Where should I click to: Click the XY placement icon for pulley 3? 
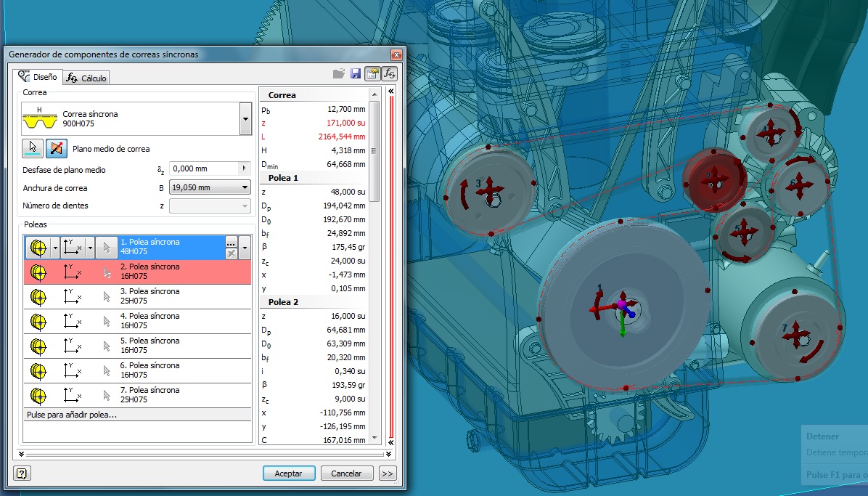pyautogui.click(x=72, y=296)
